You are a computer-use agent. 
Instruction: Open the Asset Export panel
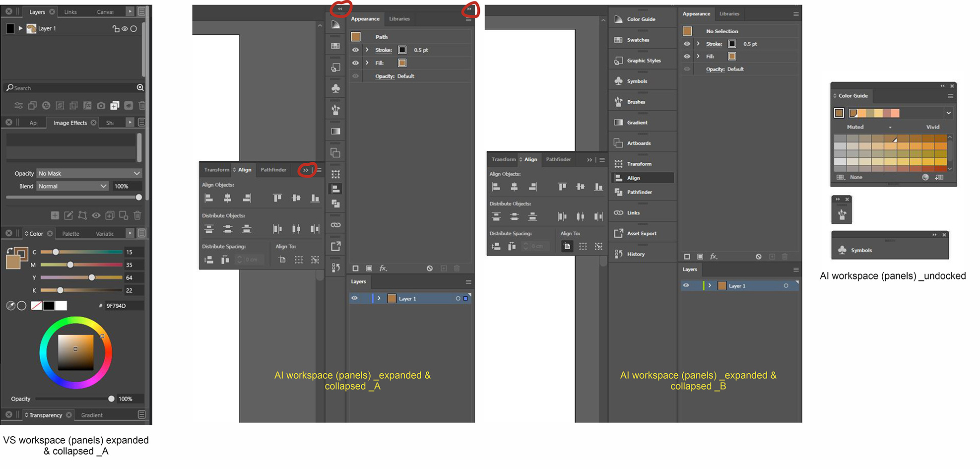(642, 233)
